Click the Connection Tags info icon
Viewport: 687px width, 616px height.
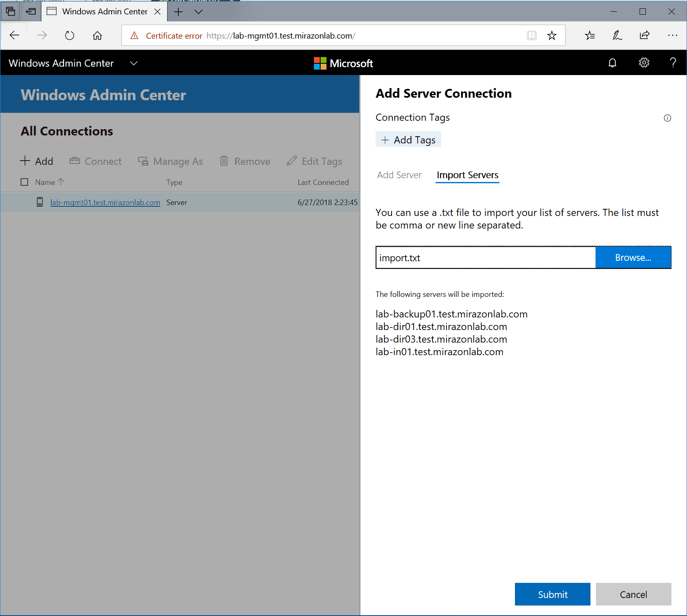(667, 118)
